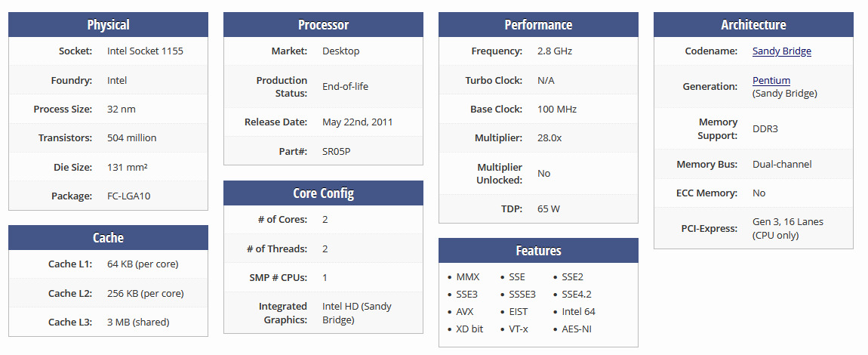Click the Architecture section header

(753, 25)
